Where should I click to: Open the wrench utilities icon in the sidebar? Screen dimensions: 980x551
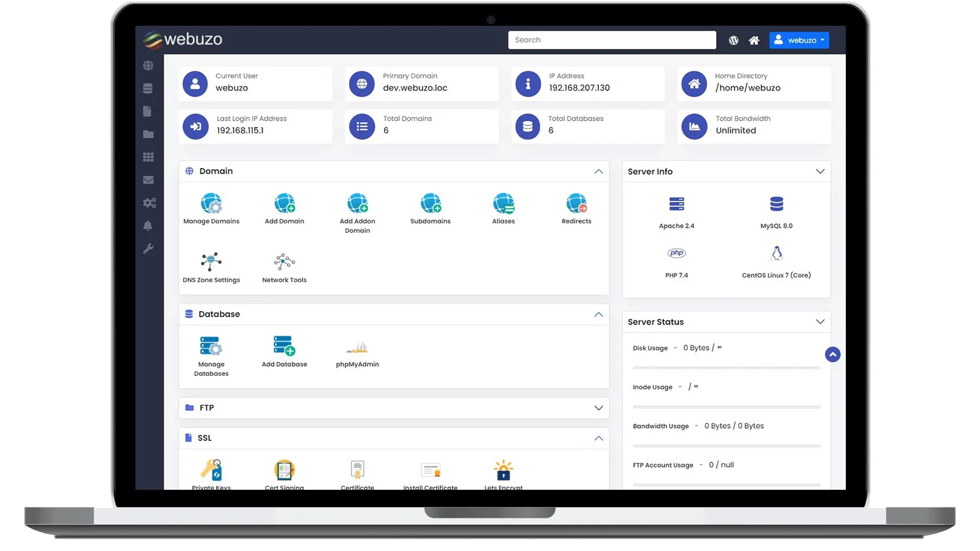(148, 248)
